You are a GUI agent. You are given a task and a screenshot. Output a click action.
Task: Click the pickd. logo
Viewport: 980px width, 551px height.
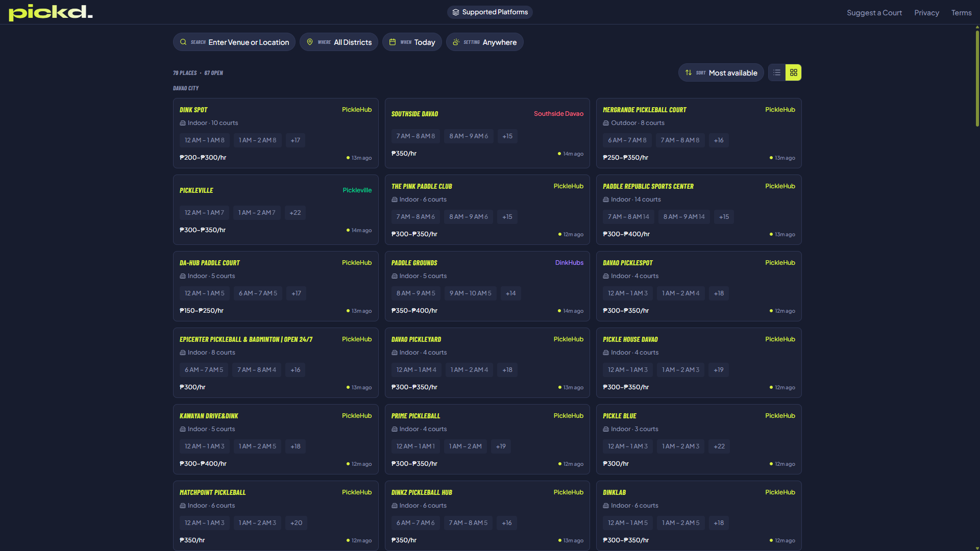point(51,12)
